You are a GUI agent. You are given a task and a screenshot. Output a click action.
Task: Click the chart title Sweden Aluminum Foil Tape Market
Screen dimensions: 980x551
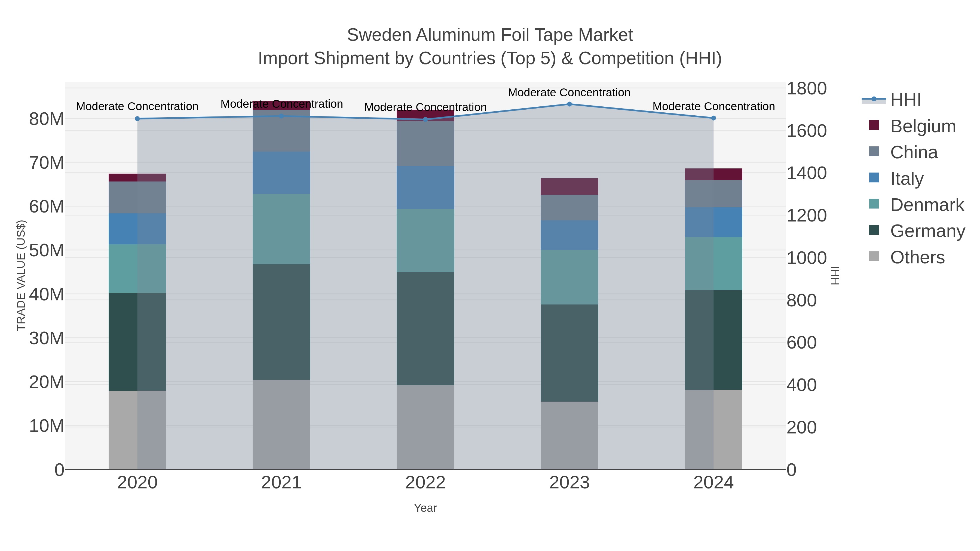tap(490, 35)
